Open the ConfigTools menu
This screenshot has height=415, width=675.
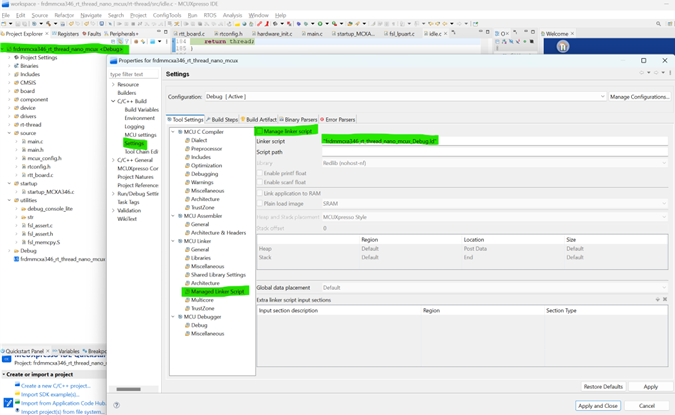pyautogui.click(x=167, y=15)
